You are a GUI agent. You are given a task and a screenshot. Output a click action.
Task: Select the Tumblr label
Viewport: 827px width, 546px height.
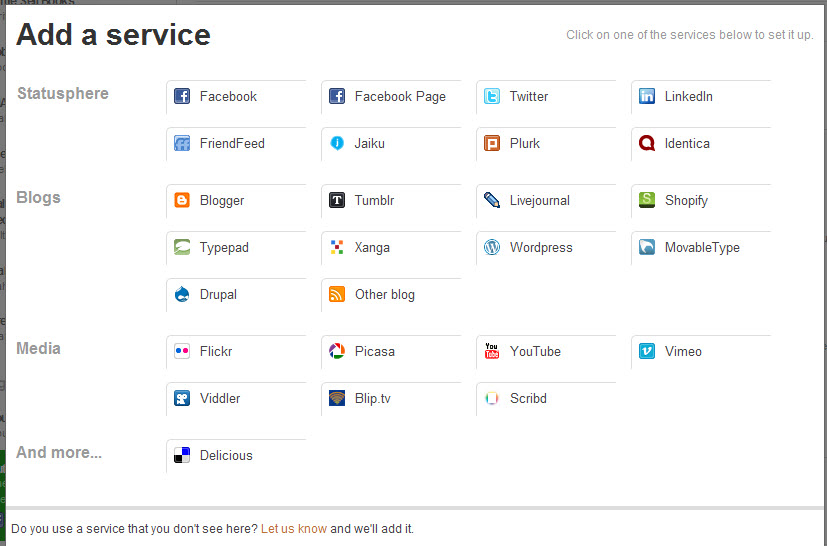(374, 200)
